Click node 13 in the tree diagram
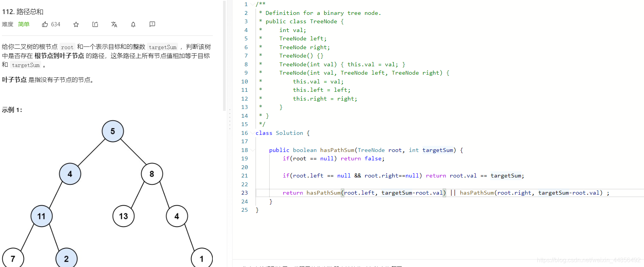Viewport: 644px width, 267px height. point(124,216)
